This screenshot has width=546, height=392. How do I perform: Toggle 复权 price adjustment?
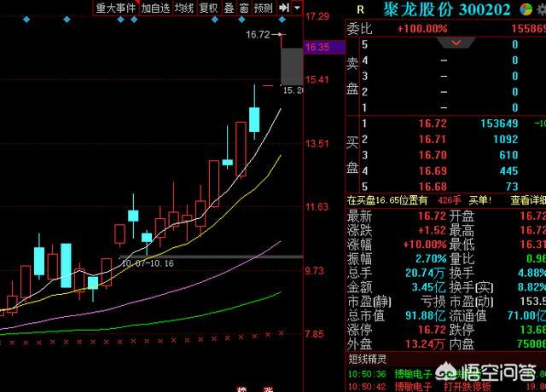click(x=208, y=8)
